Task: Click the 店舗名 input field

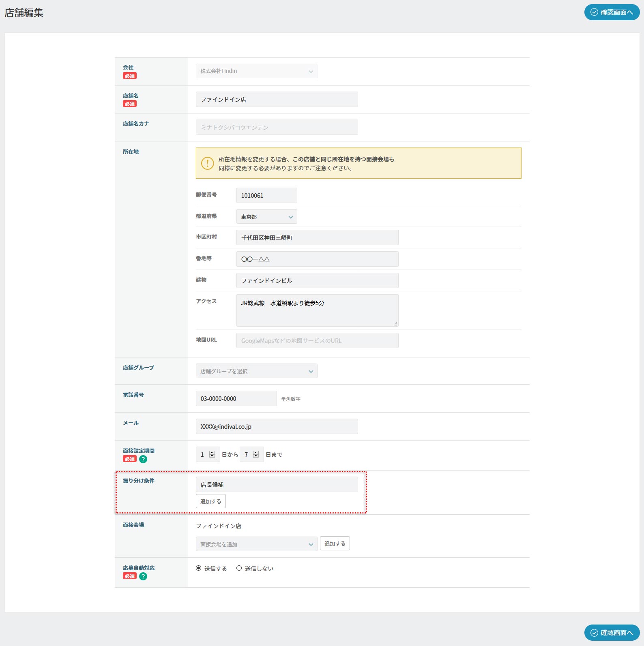Action: [277, 100]
